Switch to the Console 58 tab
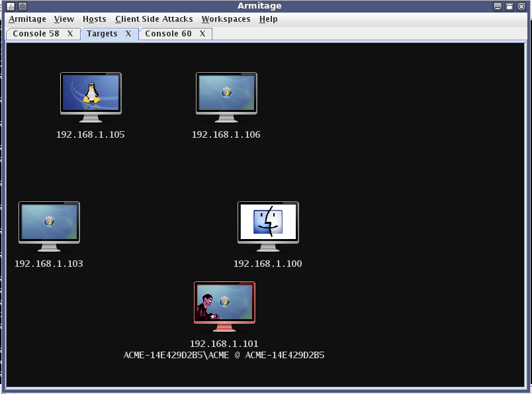The image size is (532, 394). 36,34
